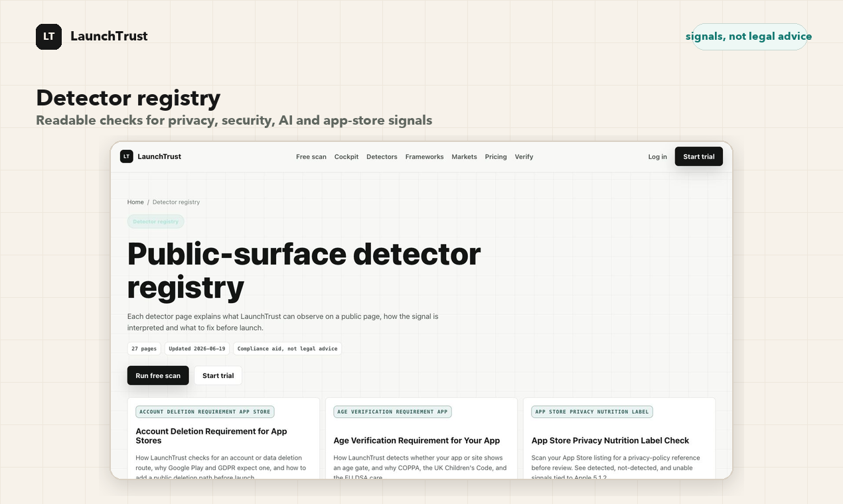Click the APP STORE PRIVACY NUTRITION LABEL tag
The height and width of the screenshot is (504, 843).
coord(592,412)
